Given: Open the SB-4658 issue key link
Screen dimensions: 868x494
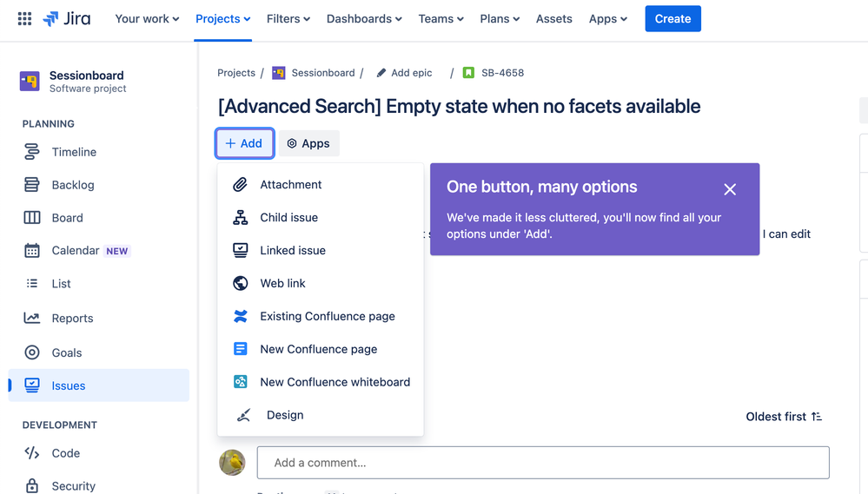Looking at the screenshot, I should (502, 72).
